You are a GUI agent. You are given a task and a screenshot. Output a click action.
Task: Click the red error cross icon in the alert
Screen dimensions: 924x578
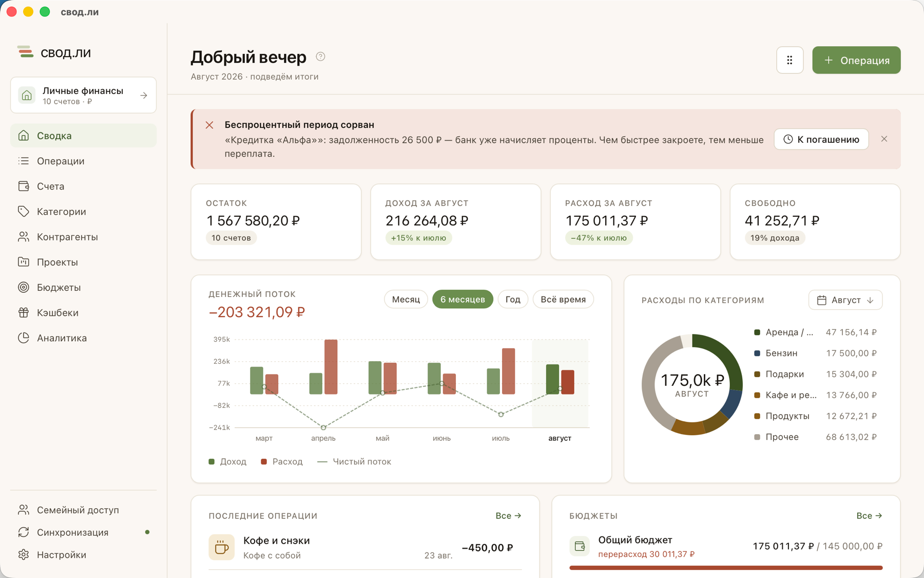[209, 125]
